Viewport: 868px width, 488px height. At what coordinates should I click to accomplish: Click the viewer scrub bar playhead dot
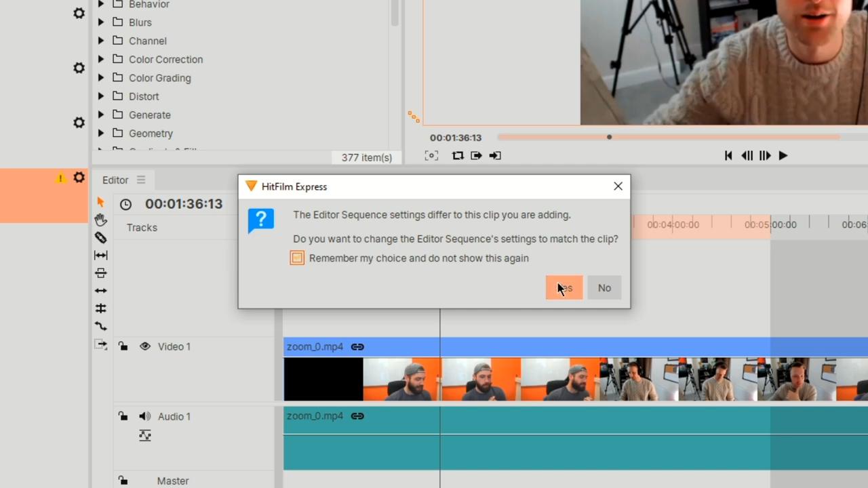coord(609,138)
